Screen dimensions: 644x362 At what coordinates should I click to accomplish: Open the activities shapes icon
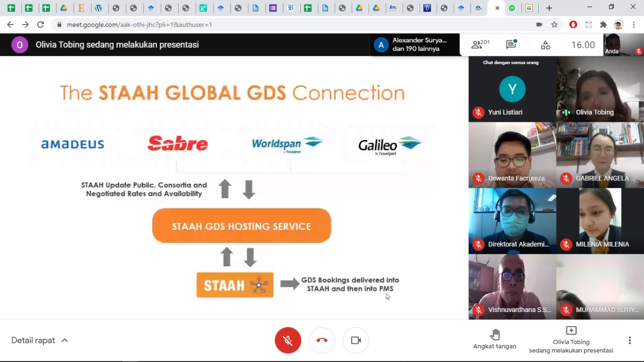coord(545,45)
